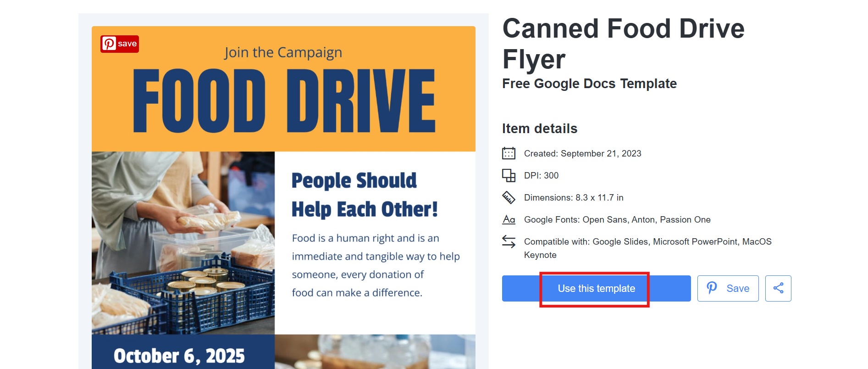
Task: Click the Dimensions: 8.3 x 11.7 in text
Action: 574,197
